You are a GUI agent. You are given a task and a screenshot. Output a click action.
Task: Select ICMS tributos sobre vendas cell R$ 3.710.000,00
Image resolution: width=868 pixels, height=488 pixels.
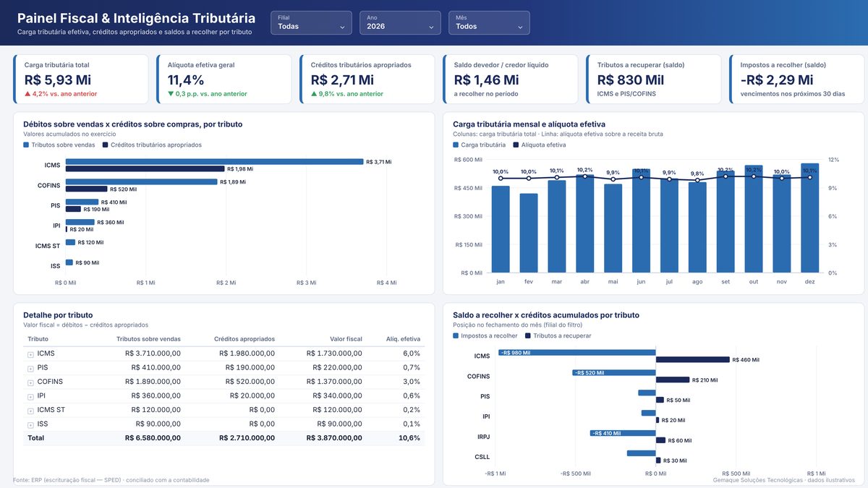(x=153, y=354)
